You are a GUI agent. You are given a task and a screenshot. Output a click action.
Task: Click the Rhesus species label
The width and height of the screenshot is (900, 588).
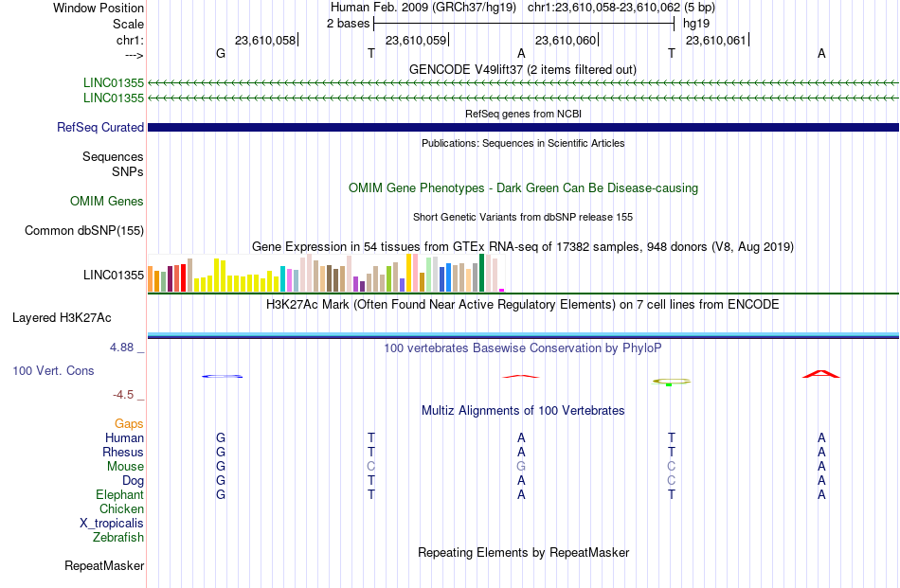[123, 452]
